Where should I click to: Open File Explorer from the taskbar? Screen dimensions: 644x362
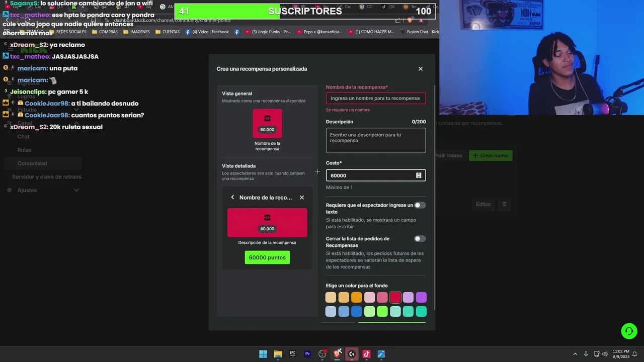(x=278, y=354)
